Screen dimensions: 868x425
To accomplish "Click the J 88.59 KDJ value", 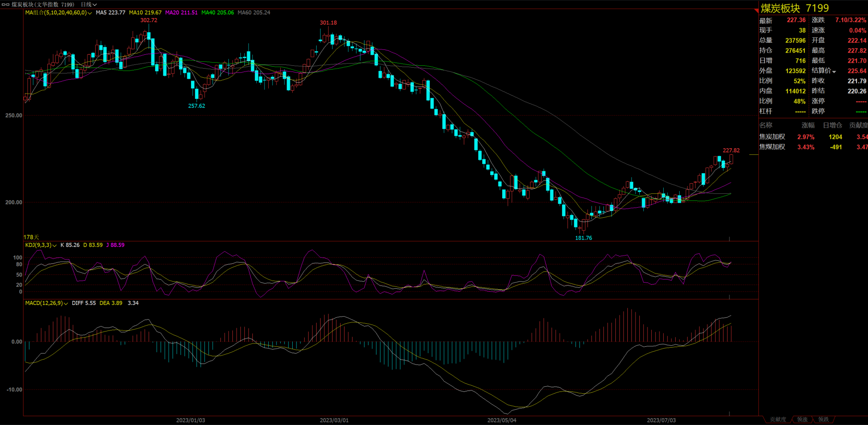I will click(115, 245).
